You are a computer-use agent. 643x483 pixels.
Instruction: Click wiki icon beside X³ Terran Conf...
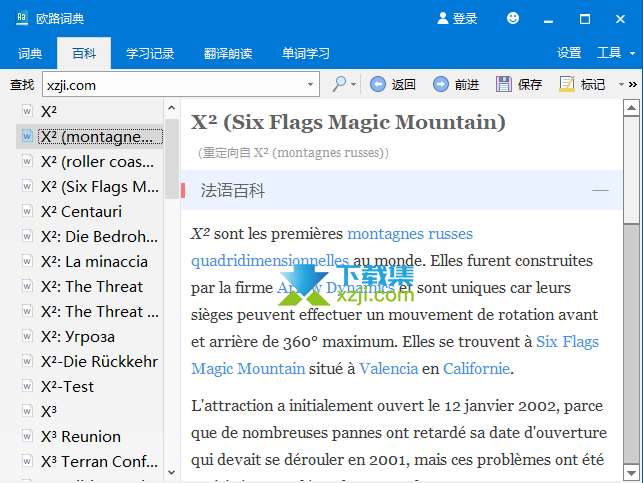27,461
